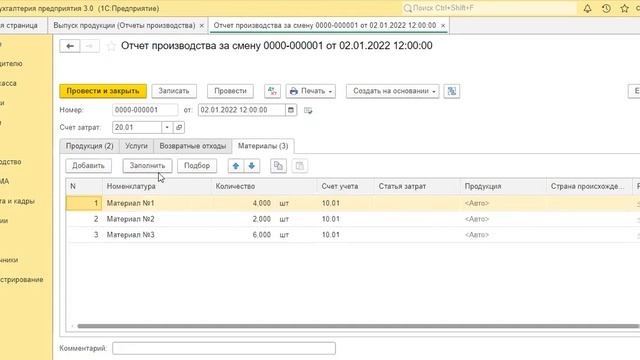The image size is (640, 360).
Task: Close the Отчет производства за смену tab
Action: click(x=443, y=25)
